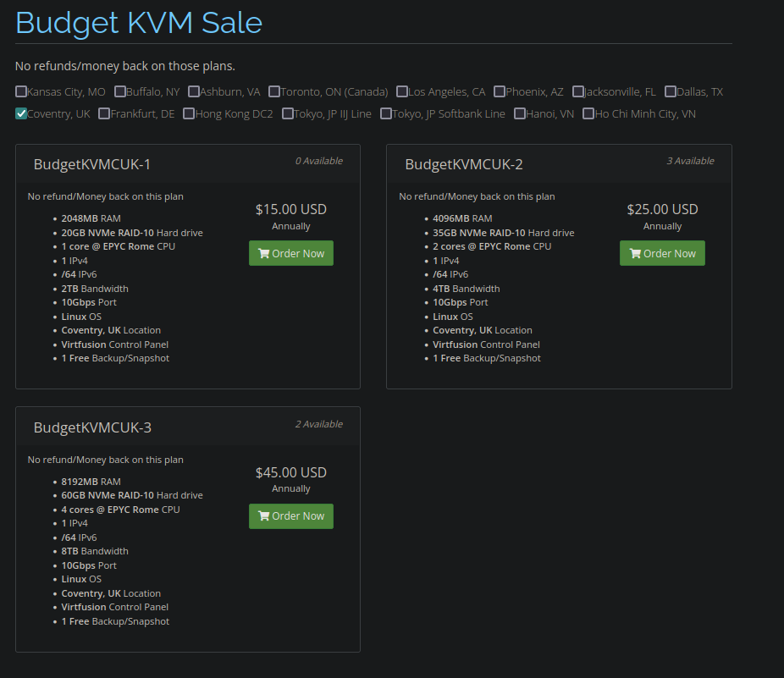Toggle Tokyo, JP Softbank Line checkbox

tap(386, 113)
